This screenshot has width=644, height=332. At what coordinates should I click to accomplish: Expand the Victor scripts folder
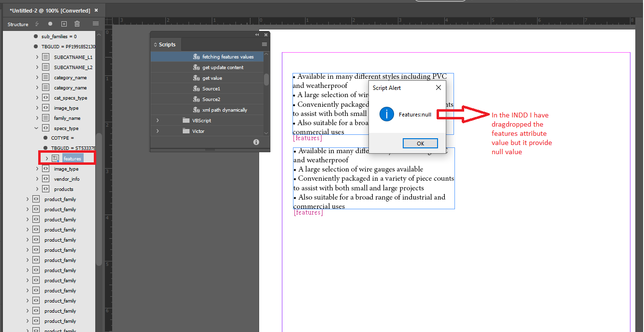pyautogui.click(x=157, y=130)
